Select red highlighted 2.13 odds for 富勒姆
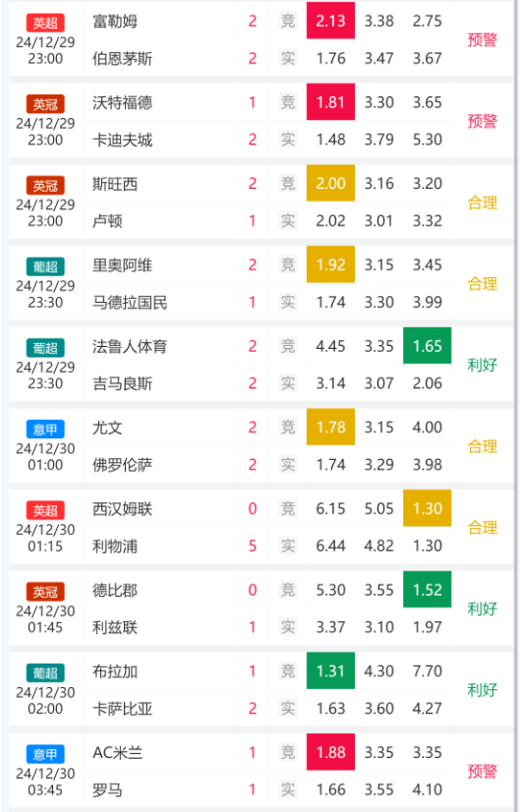Image resolution: width=520 pixels, height=812 pixels. click(330, 21)
